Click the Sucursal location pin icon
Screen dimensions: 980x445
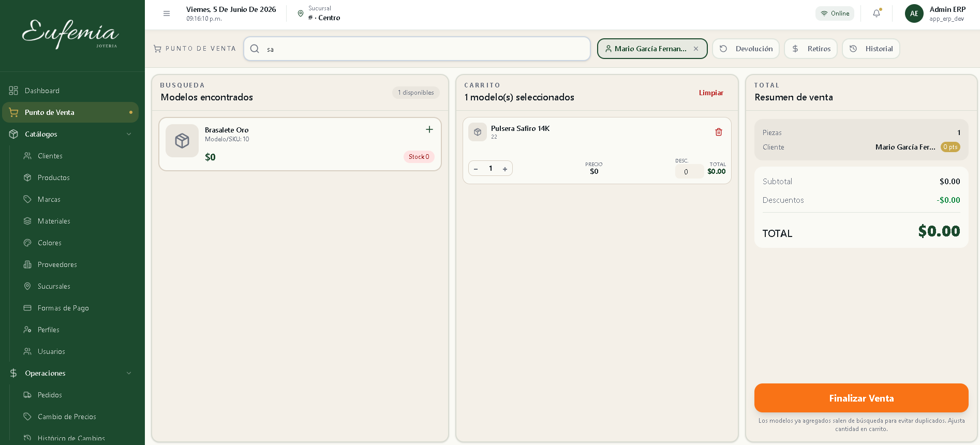tap(301, 13)
